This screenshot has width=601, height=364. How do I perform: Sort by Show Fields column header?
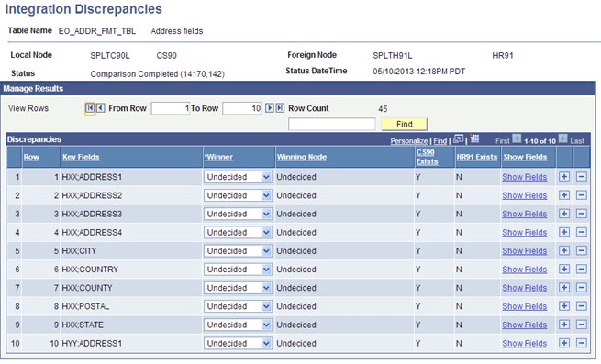point(525,157)
